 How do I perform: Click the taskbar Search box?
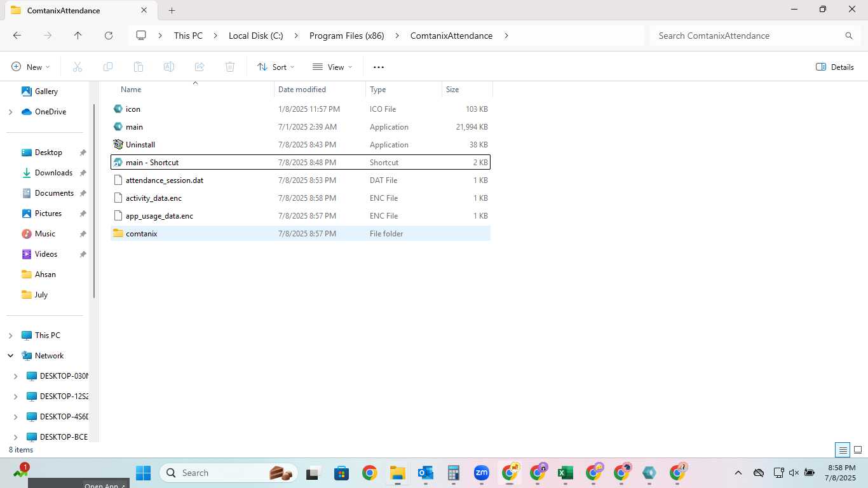(x=228, y=473)
